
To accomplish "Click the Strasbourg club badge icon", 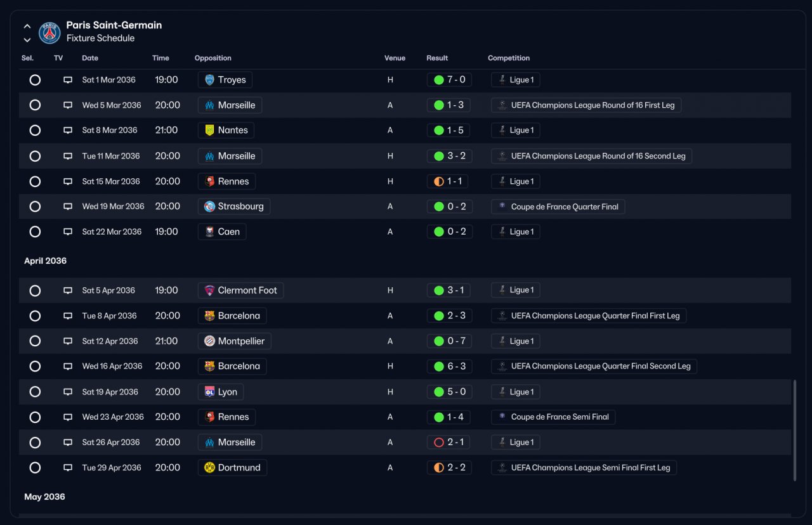I will click(x=209, y=207).
